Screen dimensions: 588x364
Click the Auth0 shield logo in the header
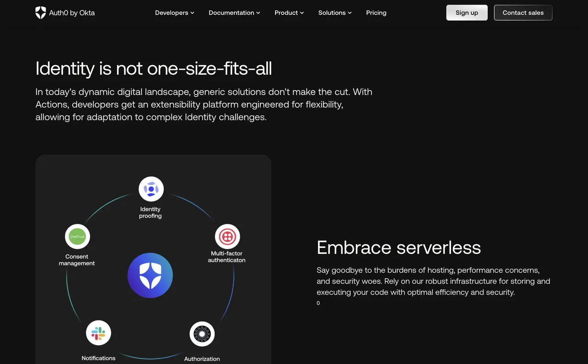40,12
